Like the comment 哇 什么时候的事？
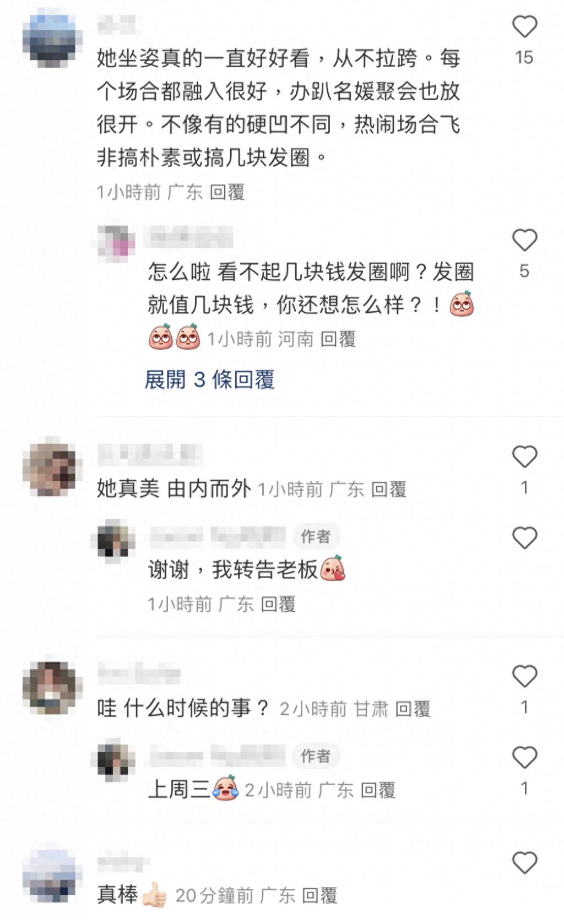Image resolution: width=564 pixels, height=924 pixels. point(524,676)
